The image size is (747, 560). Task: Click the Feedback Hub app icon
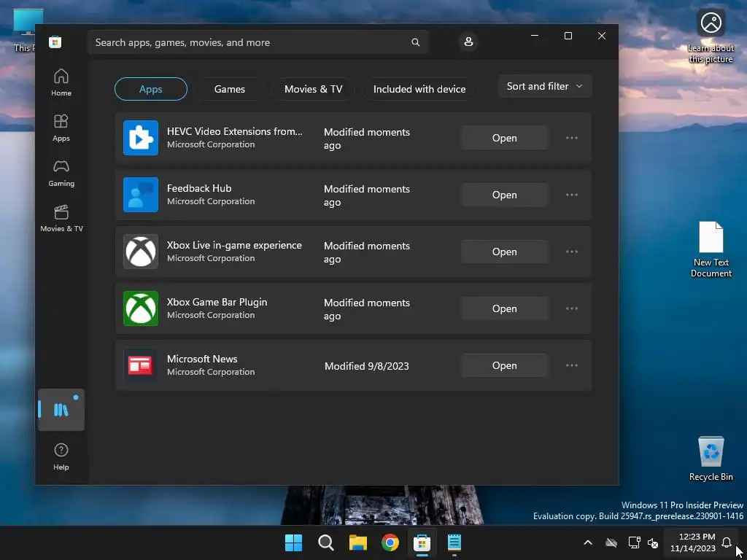coord(141,195)
